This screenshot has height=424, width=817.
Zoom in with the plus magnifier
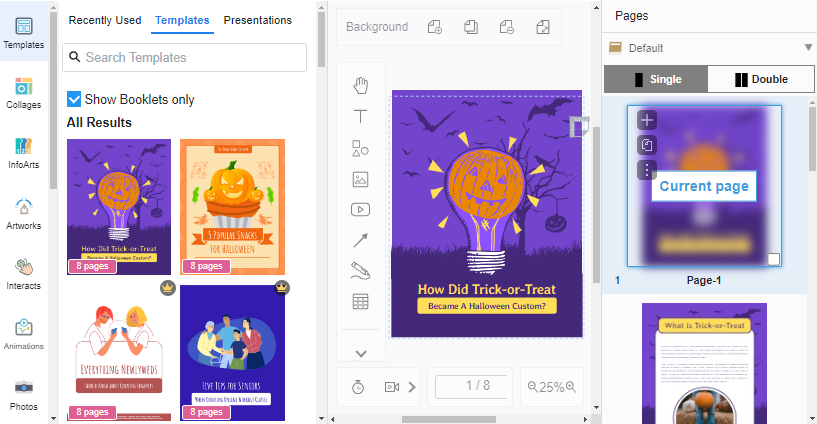[571, 386]
